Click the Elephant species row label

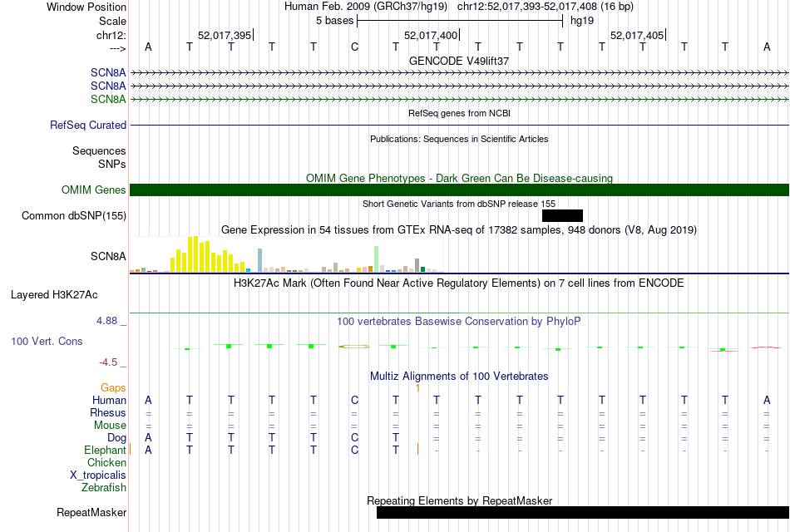point(105,451)
